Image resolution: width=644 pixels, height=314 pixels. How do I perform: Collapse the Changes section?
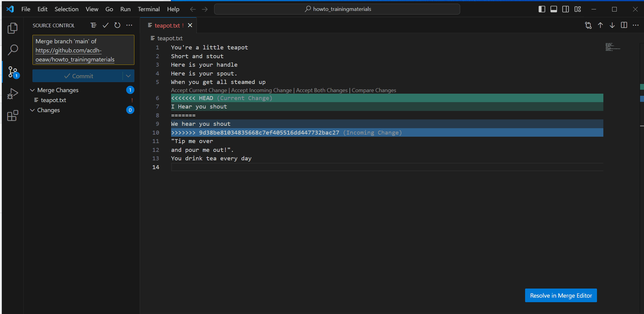(32, 110)
